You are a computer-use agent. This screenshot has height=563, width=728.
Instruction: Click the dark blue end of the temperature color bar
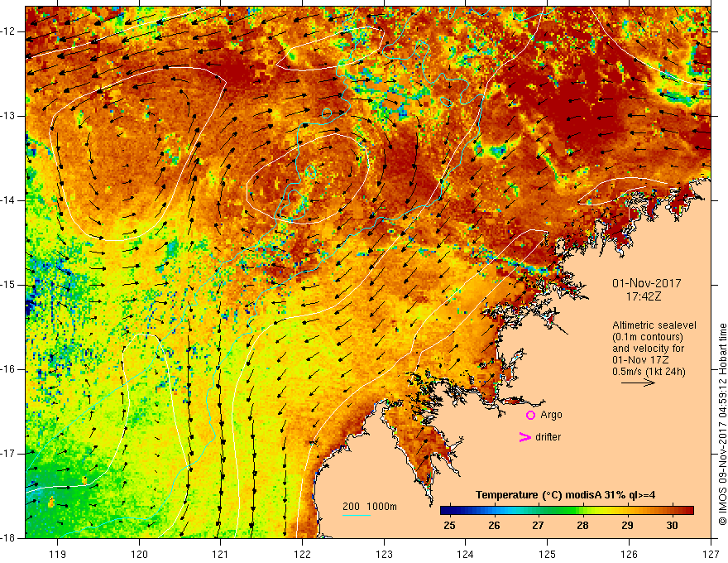(x=445, y=511)
